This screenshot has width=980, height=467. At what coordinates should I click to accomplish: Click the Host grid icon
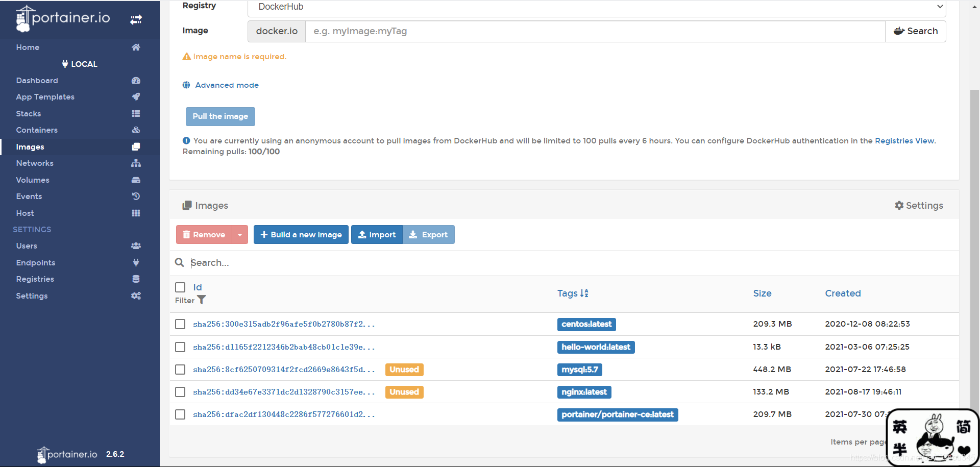click(x=136, y=213)
